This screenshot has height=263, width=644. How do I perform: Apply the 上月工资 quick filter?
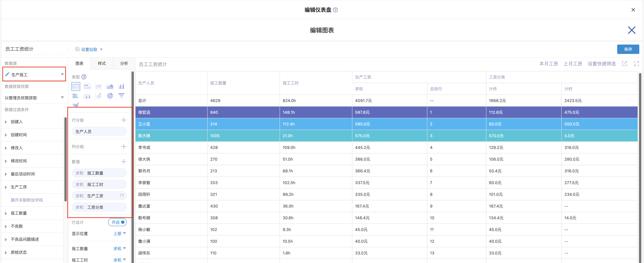[573, 64]
